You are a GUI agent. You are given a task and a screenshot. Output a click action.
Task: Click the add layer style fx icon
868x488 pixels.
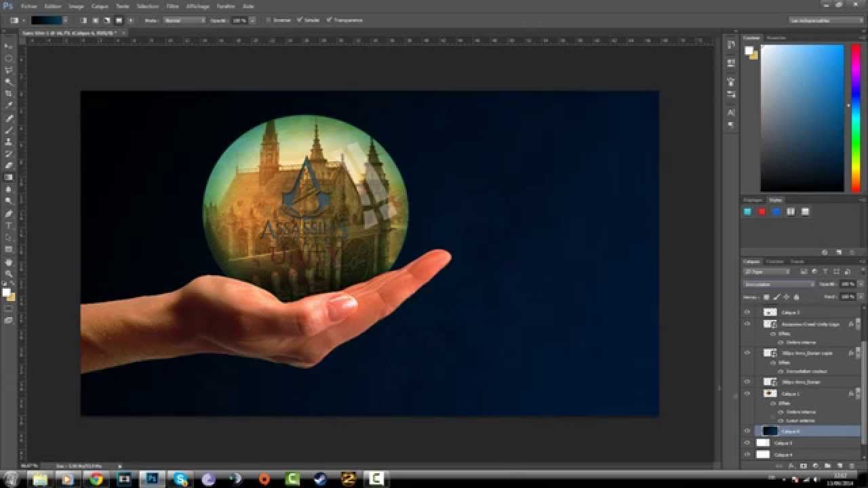click(791, 466)
